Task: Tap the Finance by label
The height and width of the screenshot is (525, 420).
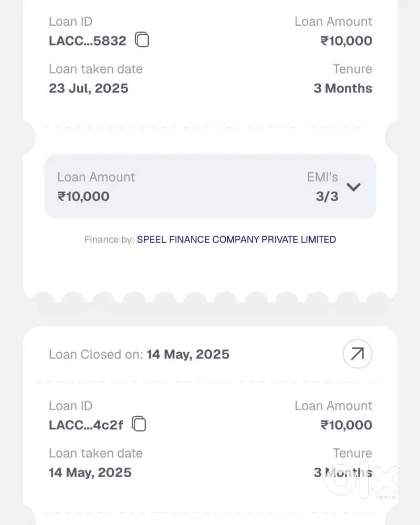Action: 109,239
